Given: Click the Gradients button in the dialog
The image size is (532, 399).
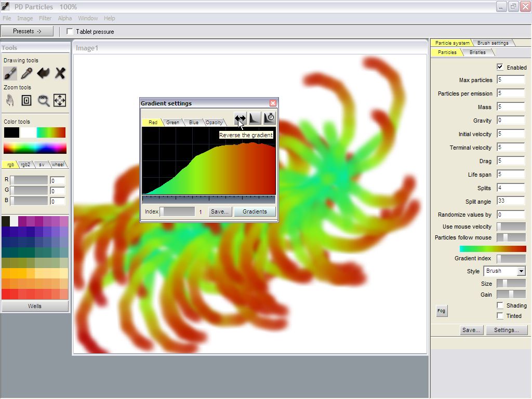Looking at the screenshot, I should (x=255, y=212).
